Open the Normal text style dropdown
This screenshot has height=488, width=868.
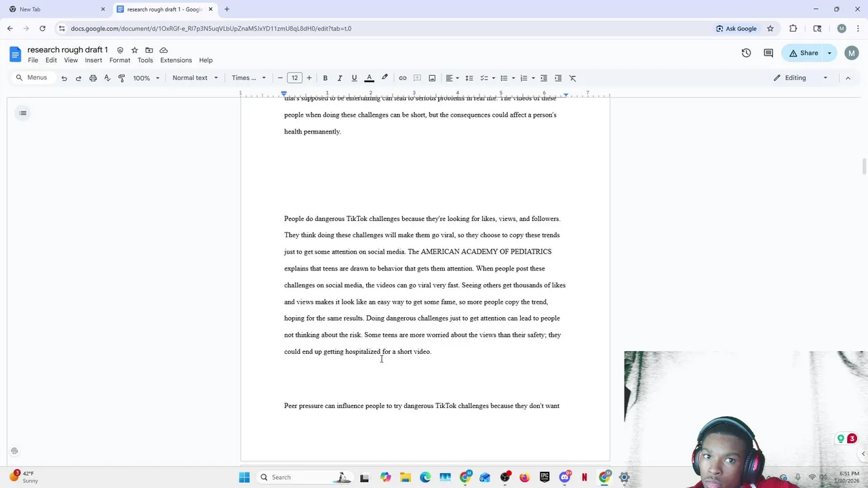[x=195, y=78]
